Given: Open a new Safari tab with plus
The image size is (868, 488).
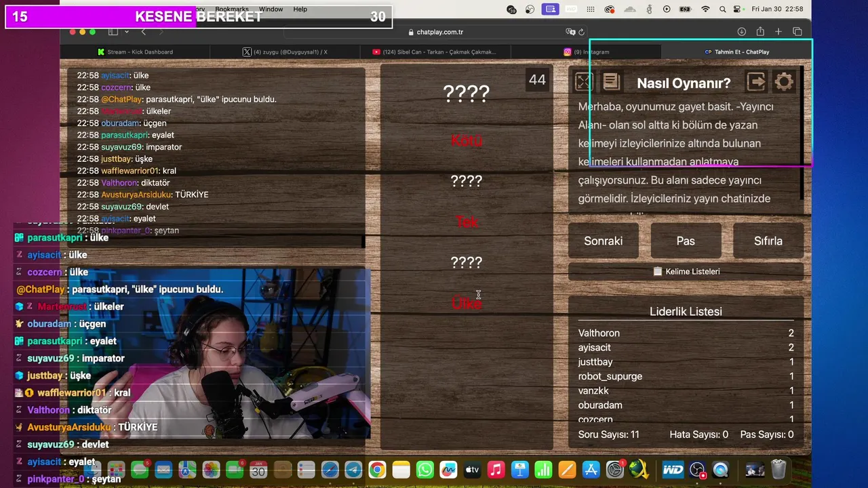Looking at the screenshot, I should click(778, 32).
